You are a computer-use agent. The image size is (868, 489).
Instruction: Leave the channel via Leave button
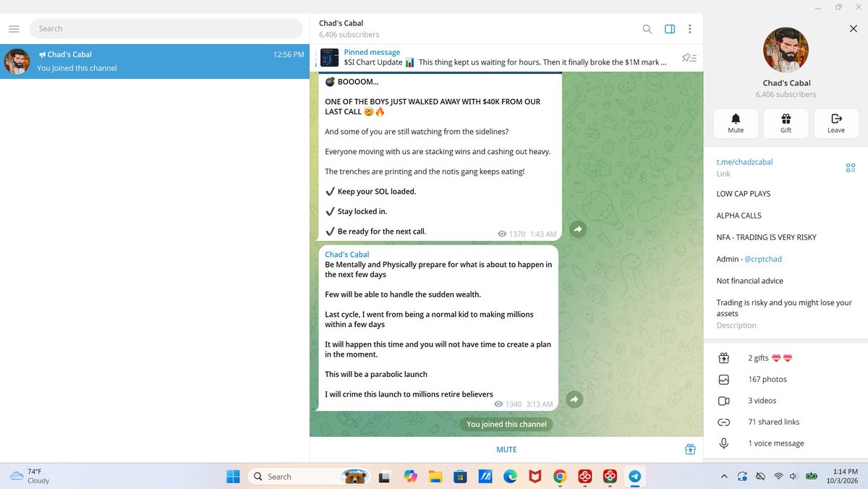point(836,123)
